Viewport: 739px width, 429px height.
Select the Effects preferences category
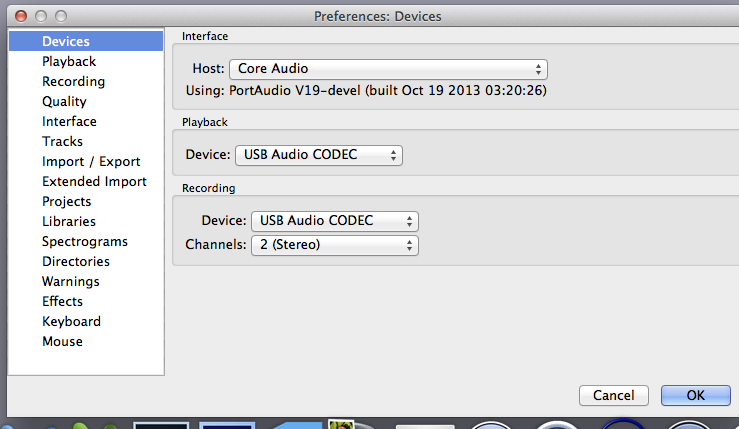click(x=62, y=301)
